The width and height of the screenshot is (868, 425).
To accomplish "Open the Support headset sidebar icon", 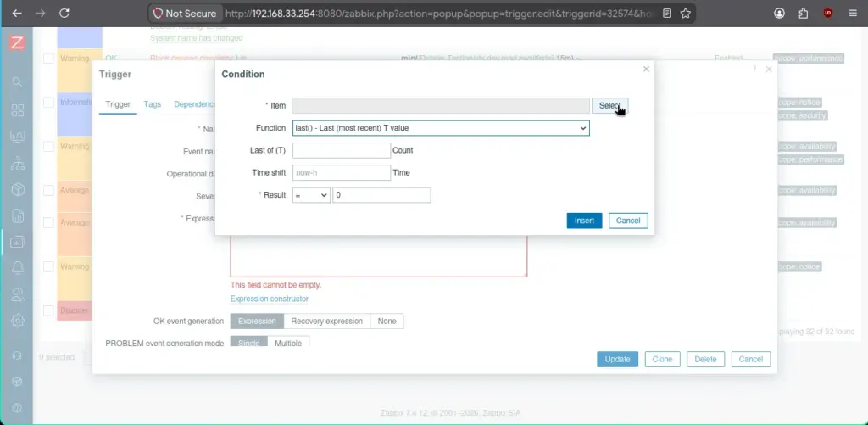I will click(x=17, y=355).
